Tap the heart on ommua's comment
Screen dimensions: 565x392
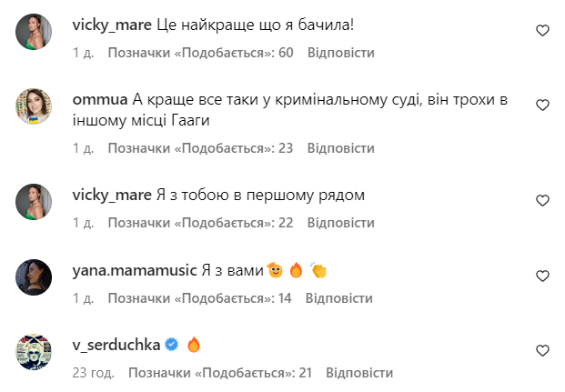pos(542,106)
